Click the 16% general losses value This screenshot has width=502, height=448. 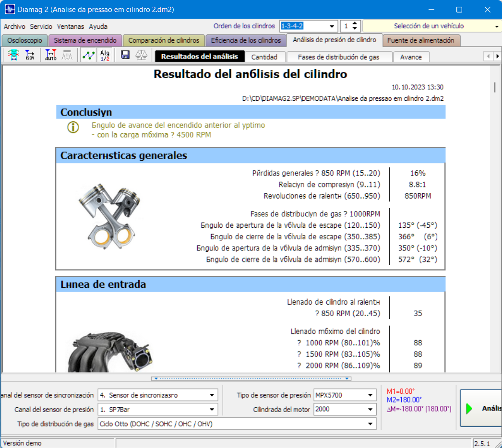click(x=418, y=174)
